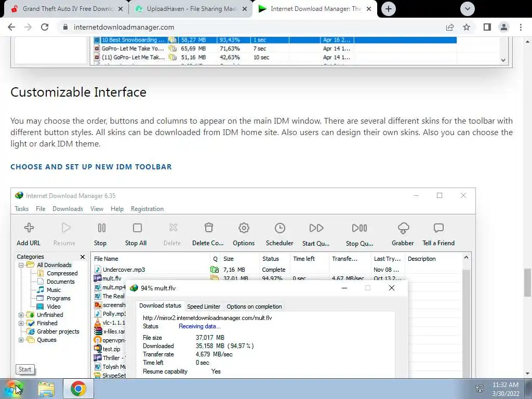
Task: Select the Download status tab
Action: tap(160, 305)
